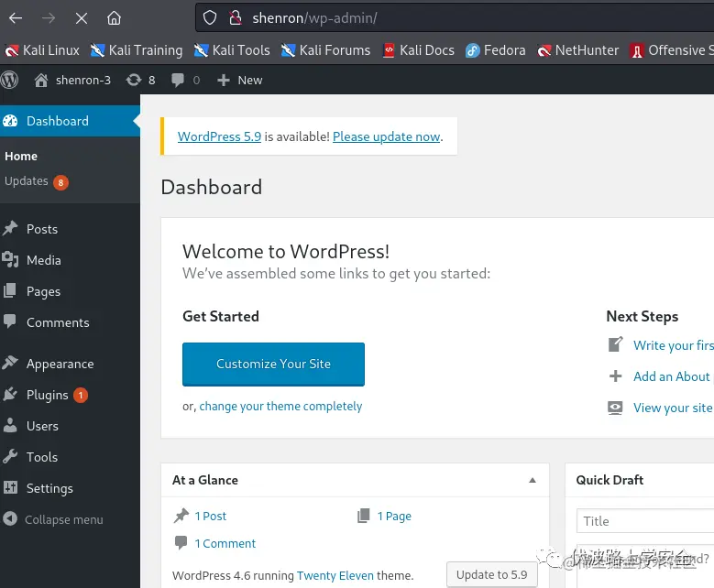Click the browser forward arrow
714x588 pixels.
click(49, 18)
